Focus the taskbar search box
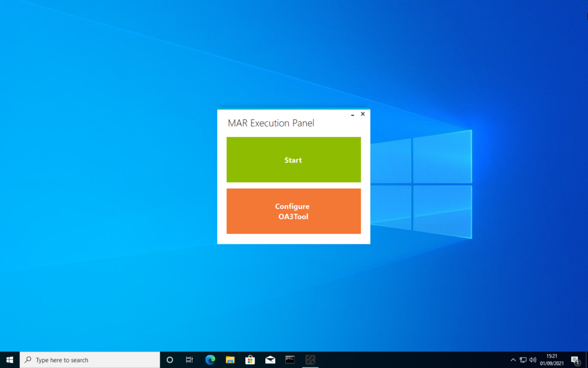The image size is (588, 368). (x=90, y=360)
